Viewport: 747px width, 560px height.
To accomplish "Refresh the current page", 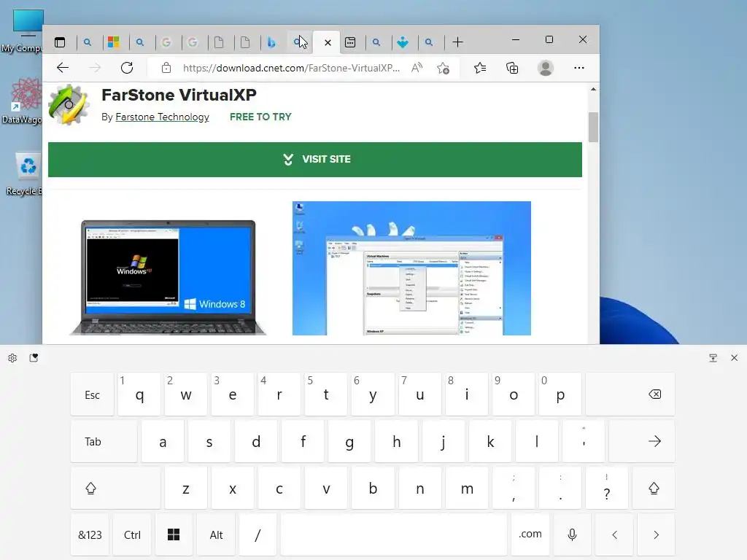I will [x=127, y=68].
